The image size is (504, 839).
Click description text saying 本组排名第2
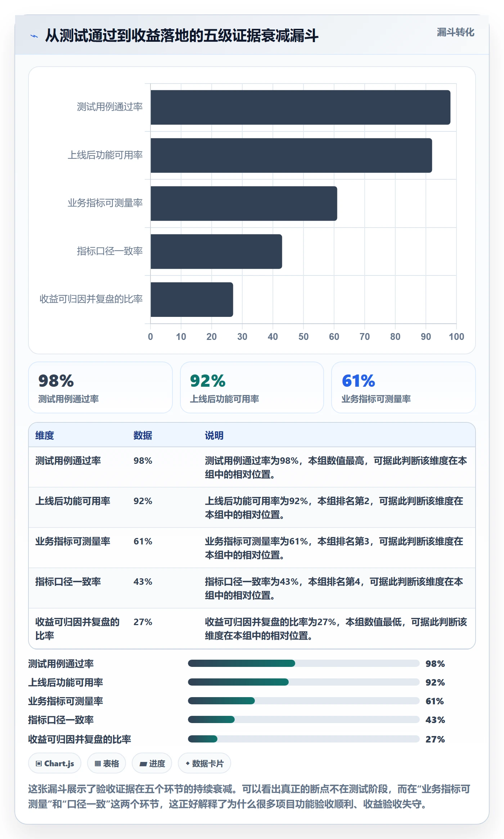tap(343, 501)
